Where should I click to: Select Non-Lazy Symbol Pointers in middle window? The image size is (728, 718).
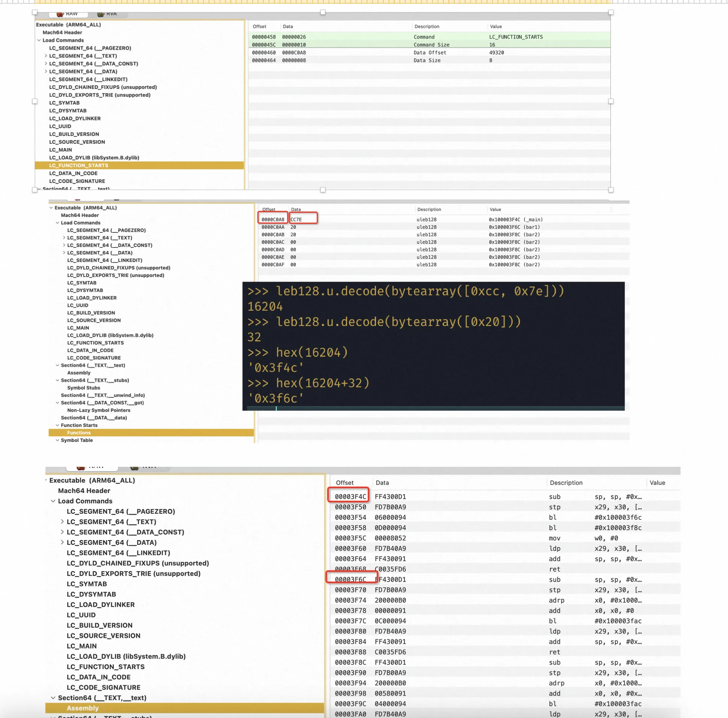99,410
